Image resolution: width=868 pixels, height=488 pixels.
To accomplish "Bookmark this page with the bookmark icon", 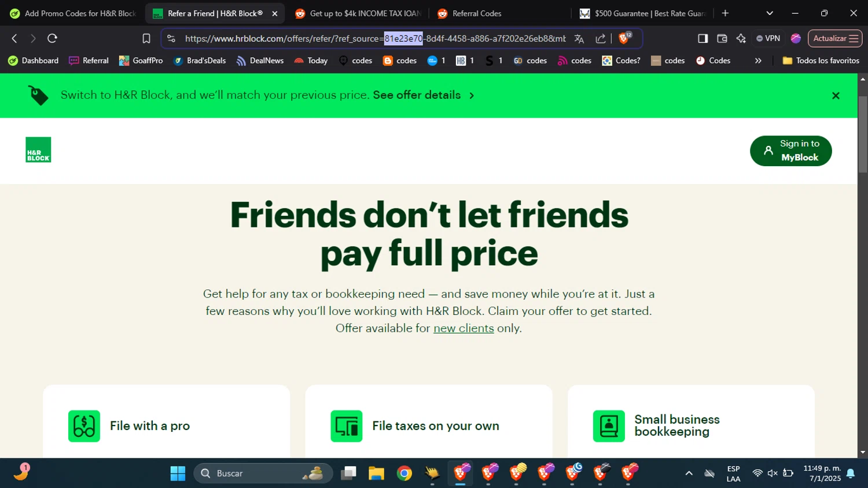I will [146, 38].
